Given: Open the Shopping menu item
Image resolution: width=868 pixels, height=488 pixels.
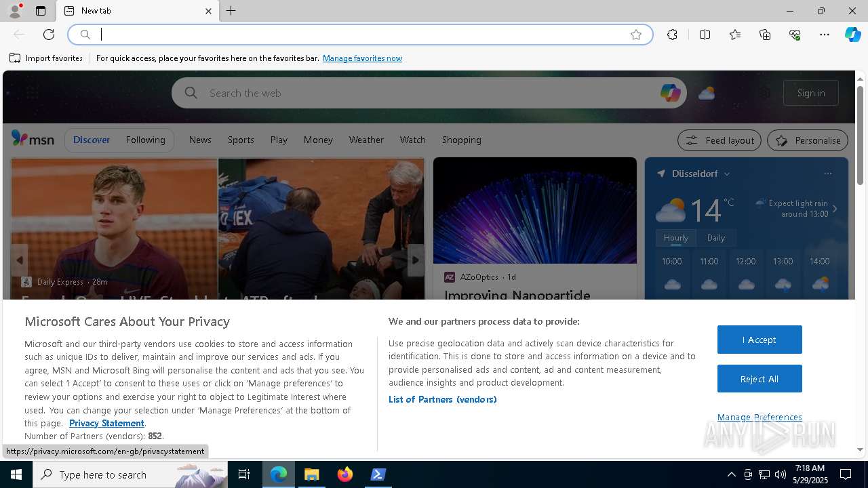Looking at the screenshot, I should 461,140.
